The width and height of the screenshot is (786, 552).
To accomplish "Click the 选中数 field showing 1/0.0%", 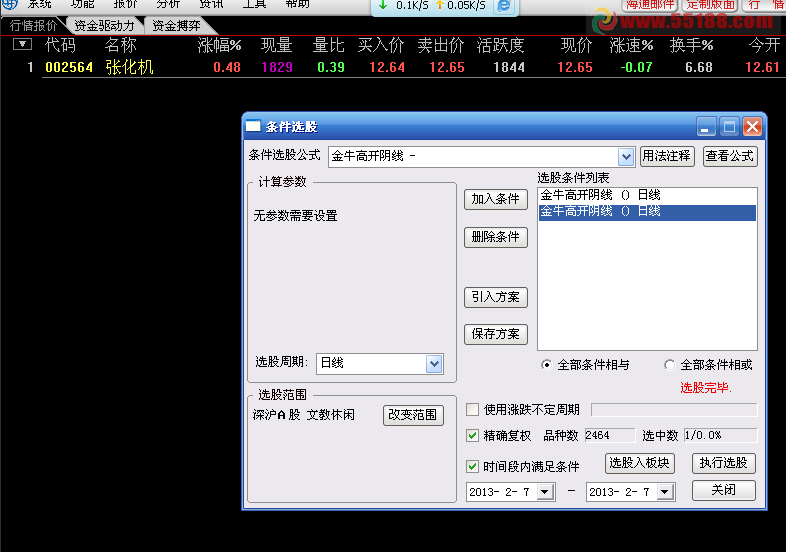I will point(720,435).
